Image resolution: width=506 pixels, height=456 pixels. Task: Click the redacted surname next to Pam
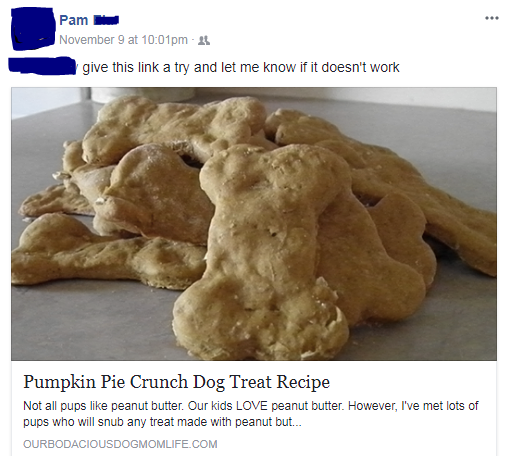[x=106, y=20]
